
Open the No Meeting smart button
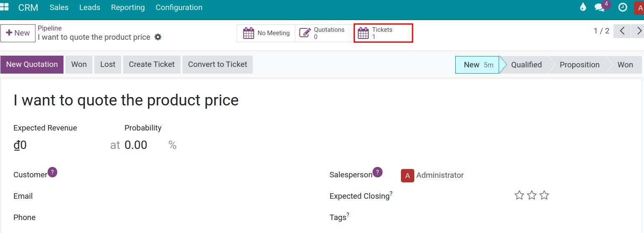pyautogui.click(x=266, y=33)
